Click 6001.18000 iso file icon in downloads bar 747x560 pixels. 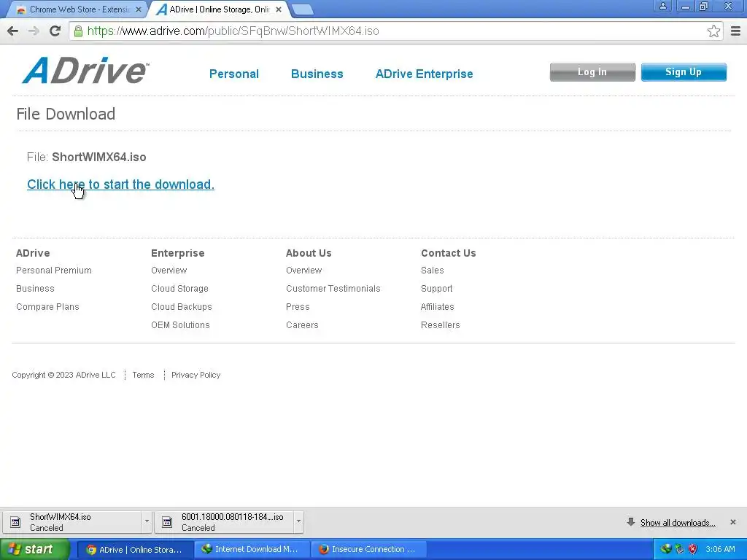167,522
